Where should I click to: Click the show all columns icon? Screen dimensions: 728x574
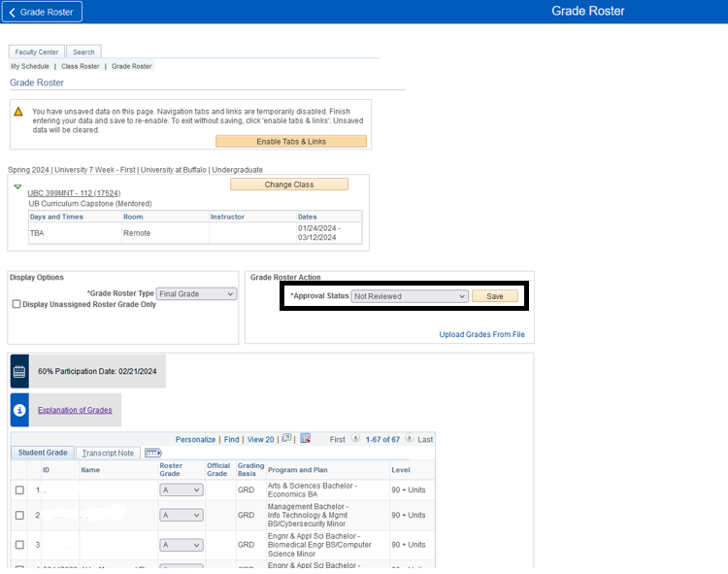(152, 453)
